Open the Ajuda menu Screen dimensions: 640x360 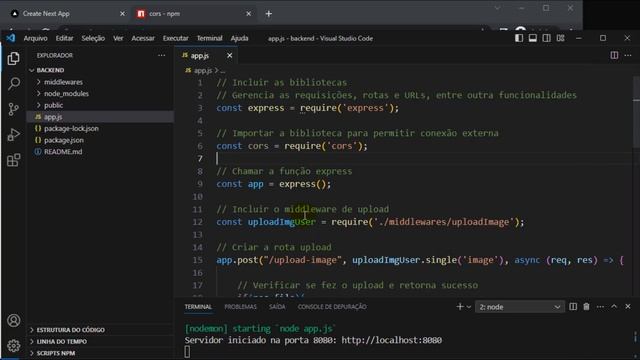(x=239, y=38)
